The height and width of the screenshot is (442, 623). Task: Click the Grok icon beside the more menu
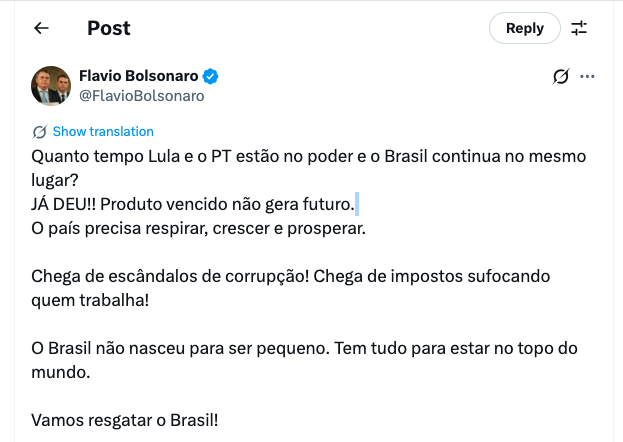(x=561, y=77)
